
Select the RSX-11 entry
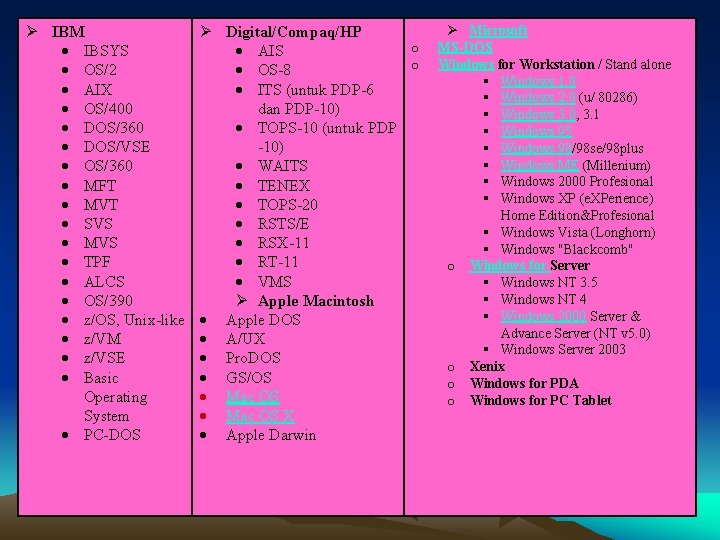(x=283, y=242)
